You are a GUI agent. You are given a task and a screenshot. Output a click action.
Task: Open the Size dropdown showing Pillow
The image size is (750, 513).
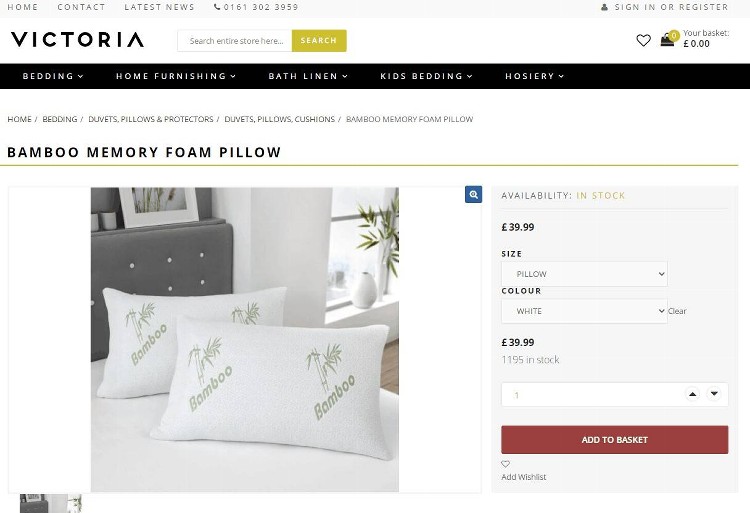(x=584, y=274)
